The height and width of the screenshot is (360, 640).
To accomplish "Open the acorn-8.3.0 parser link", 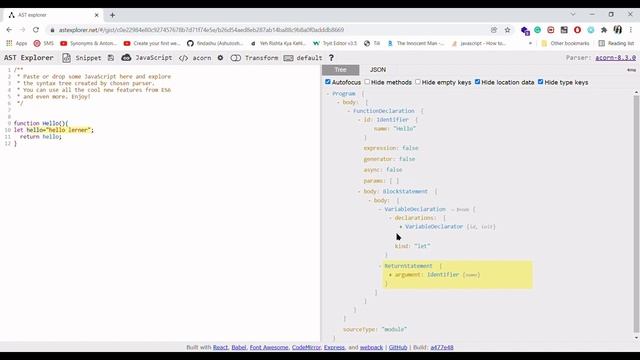I will tap(616, 58).
